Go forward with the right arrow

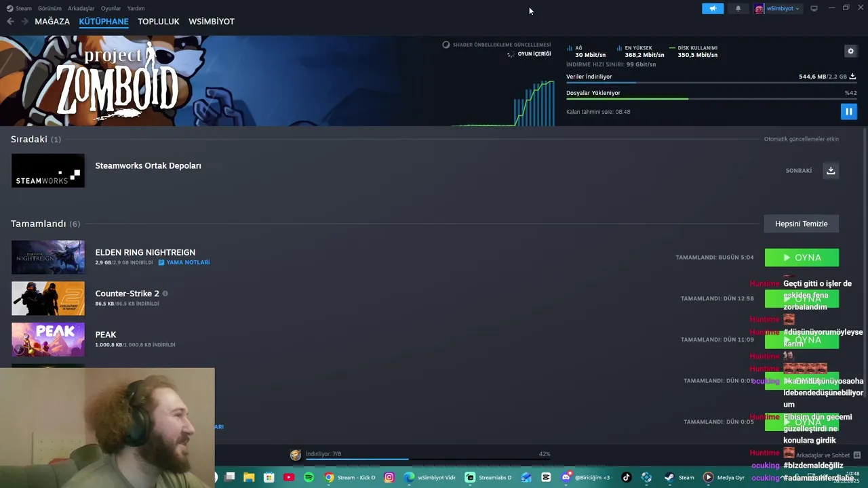(x=24, y=22)
